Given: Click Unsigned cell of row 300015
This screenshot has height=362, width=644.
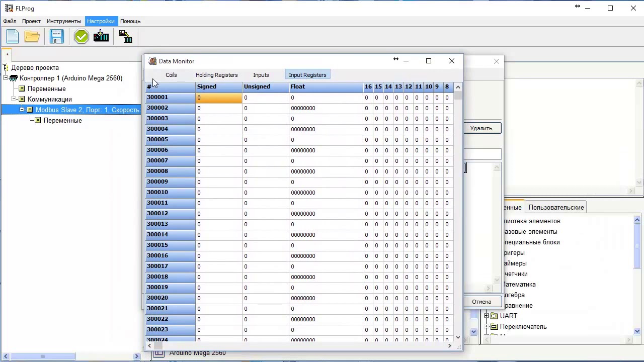Looking at the screenshot, I should tap(266, 245).
